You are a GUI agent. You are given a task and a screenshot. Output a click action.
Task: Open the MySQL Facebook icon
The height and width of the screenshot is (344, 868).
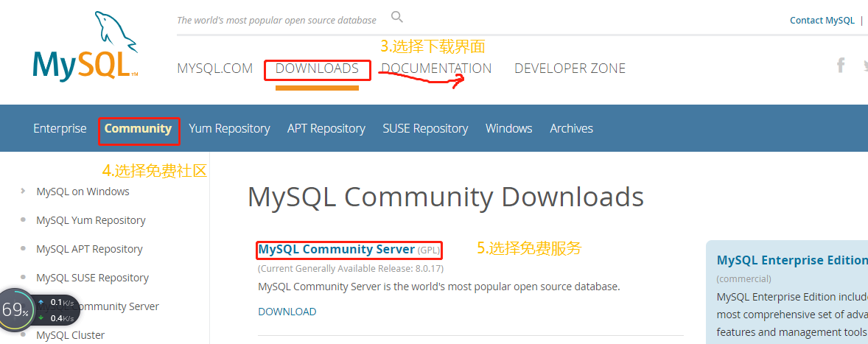tap(840, 66)
